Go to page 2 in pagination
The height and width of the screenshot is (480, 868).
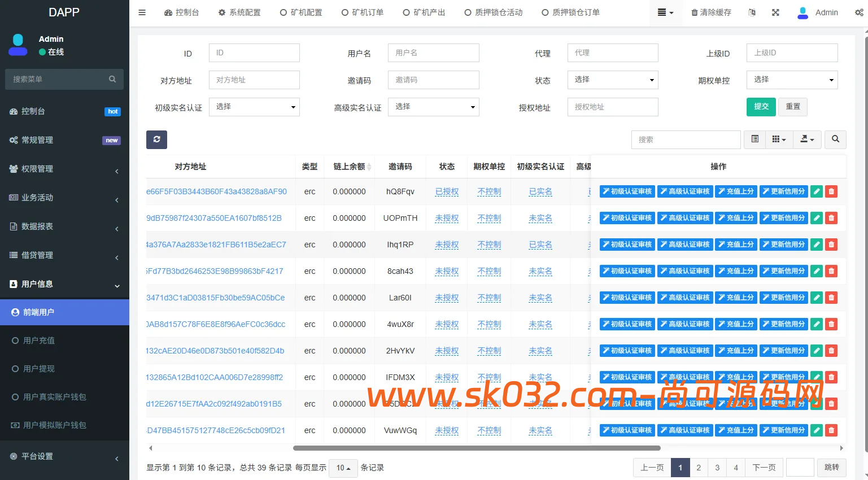(x=699, y=468)
